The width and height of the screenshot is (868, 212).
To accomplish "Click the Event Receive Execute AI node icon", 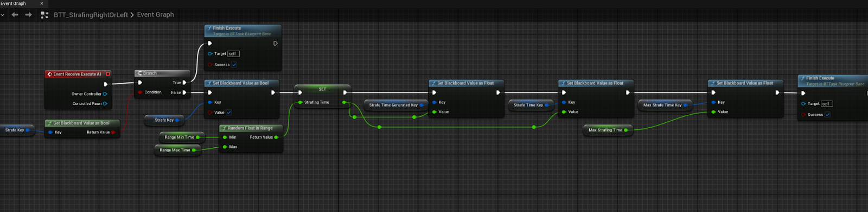I will click(x=49, y=74).
